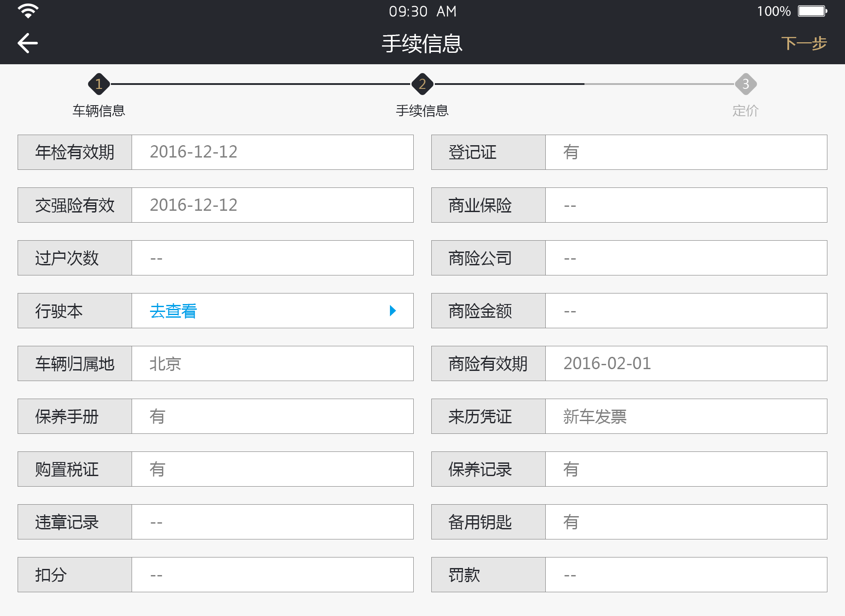Open the 车辆归属地 selector showing 北京
This screenshot has height=616, width=845.
click(x=272, y=363)
